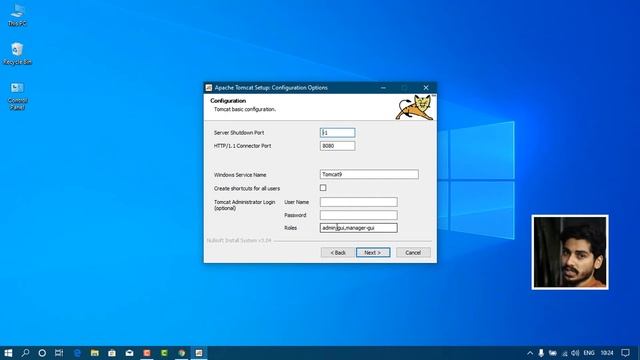This screenshot has width=640, height=360.
Task: Open the Windows Start menu
Action: 8,353
